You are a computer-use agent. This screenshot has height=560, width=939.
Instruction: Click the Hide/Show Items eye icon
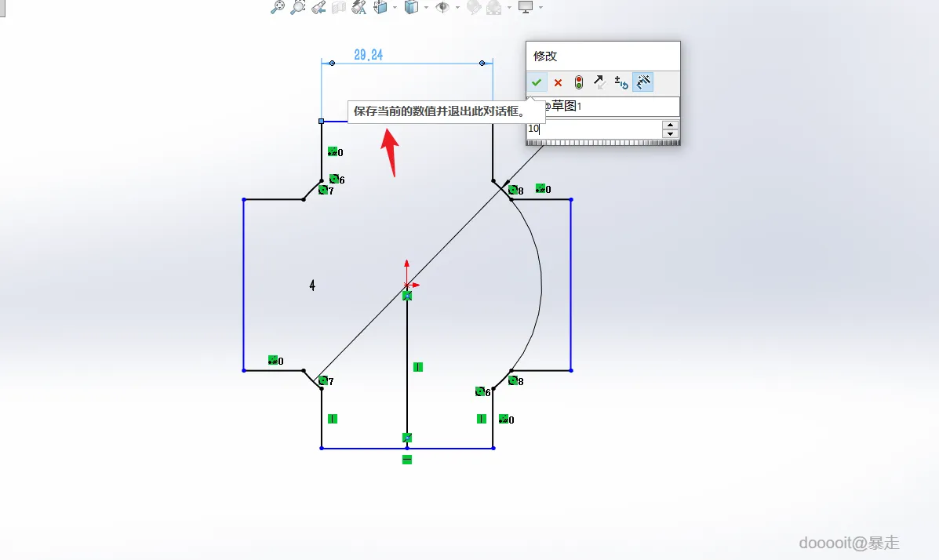pyautogui.click(x=442, y=7)
